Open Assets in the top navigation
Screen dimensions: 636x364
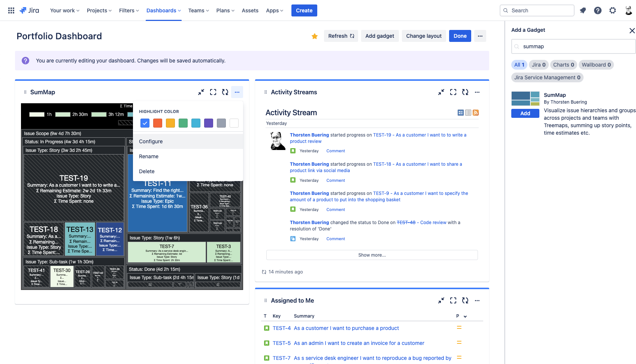pos(250,10)
